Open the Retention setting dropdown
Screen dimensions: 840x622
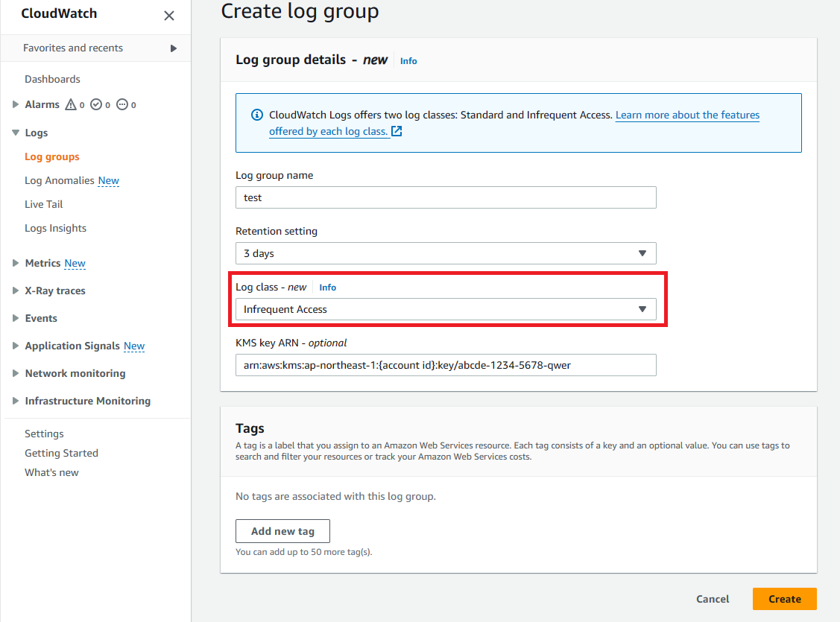tap(642, 253)
